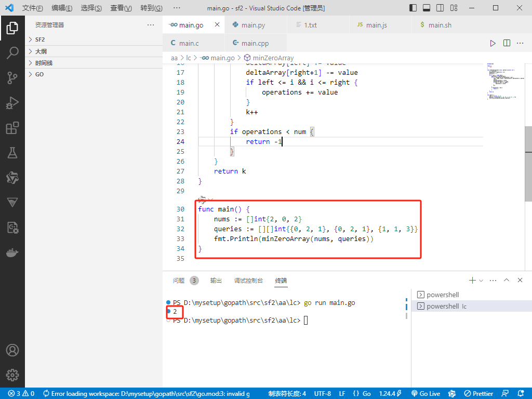This screenshot has height=399, width=532.
Task: Open the Testing flask view
Action: [12, 153]
